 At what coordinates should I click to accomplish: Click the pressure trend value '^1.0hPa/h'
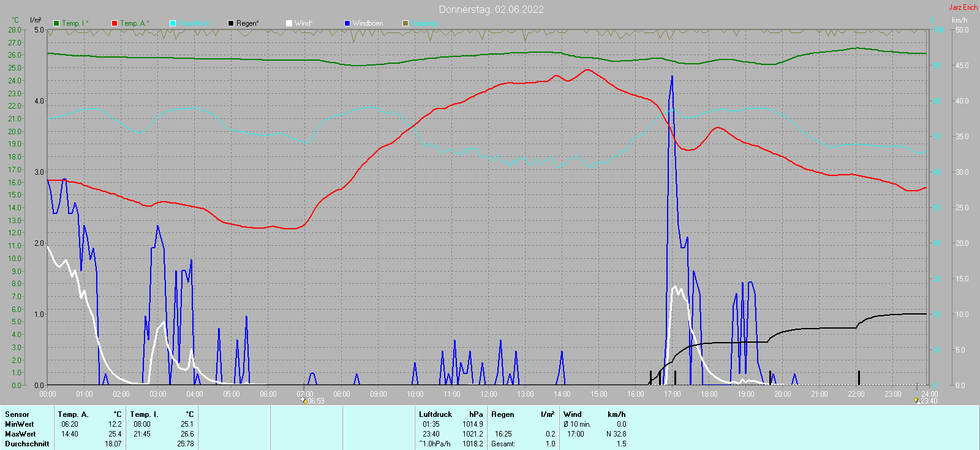click(x=435, y=444)
